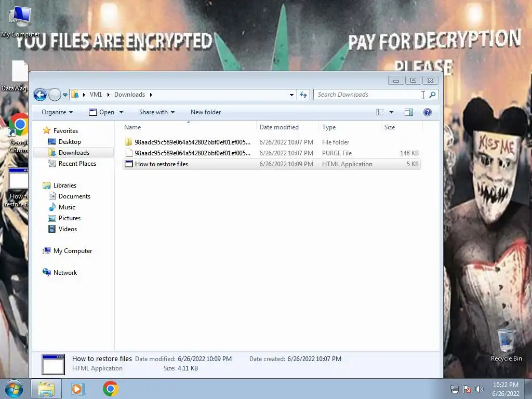Open Pictures library

tap(70, 218)
